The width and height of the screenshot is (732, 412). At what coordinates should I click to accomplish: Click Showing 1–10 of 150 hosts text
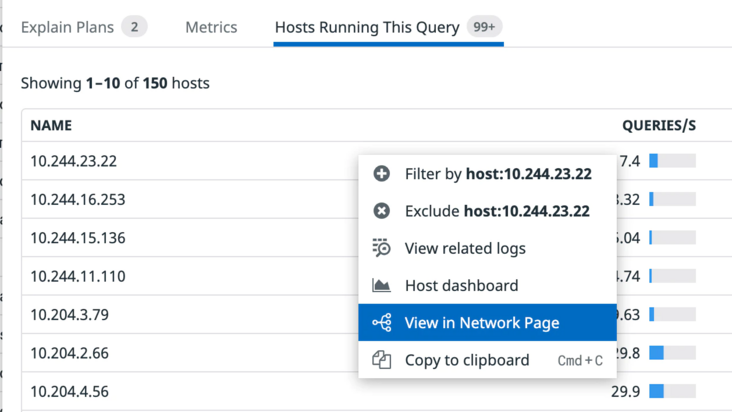click(x=115, y=83)
